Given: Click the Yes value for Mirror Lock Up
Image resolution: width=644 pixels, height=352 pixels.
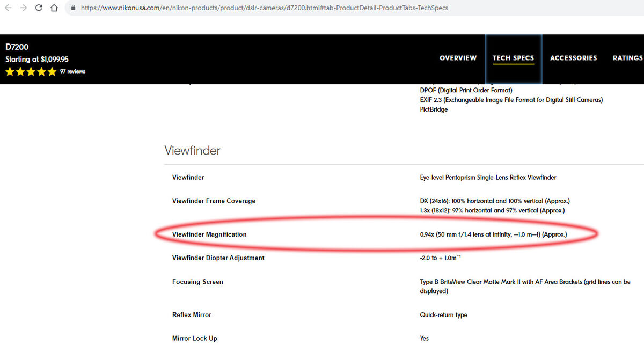Looking at the screenshot, I should tap(425, 339).
